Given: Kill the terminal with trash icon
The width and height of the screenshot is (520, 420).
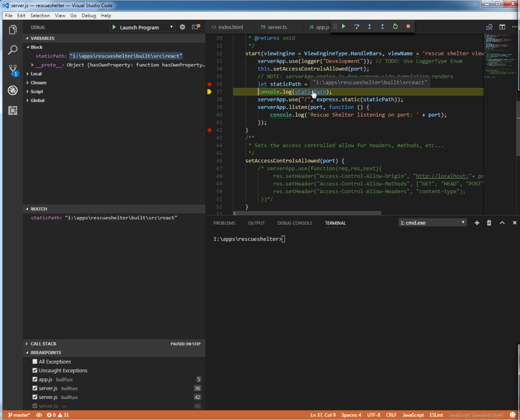Looking at the screenshot, I should click(x=489, y=223).
